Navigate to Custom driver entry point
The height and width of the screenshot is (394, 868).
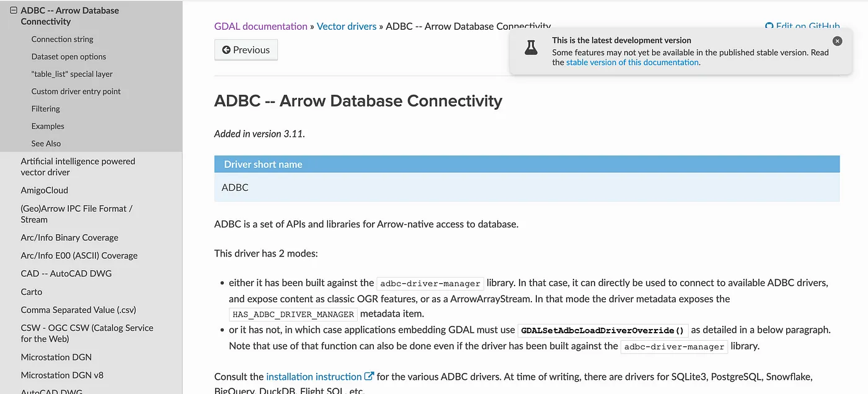(x=76, y=91)
